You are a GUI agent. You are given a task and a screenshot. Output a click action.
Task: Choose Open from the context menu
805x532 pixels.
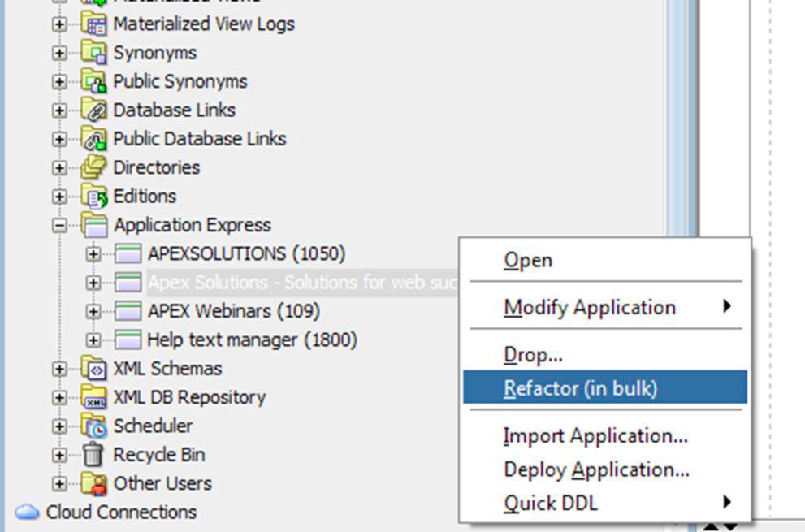pyautogui.click(x=605, y=261)
